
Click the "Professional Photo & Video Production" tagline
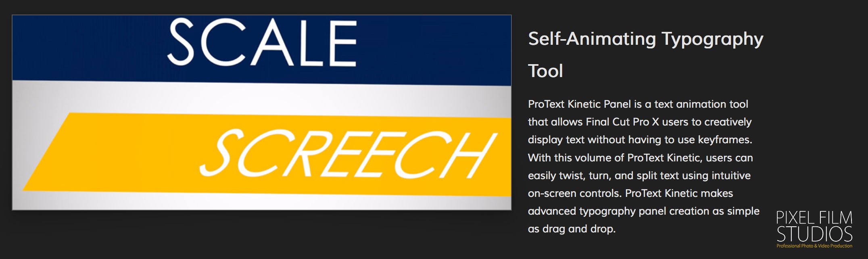click(814, 246)
